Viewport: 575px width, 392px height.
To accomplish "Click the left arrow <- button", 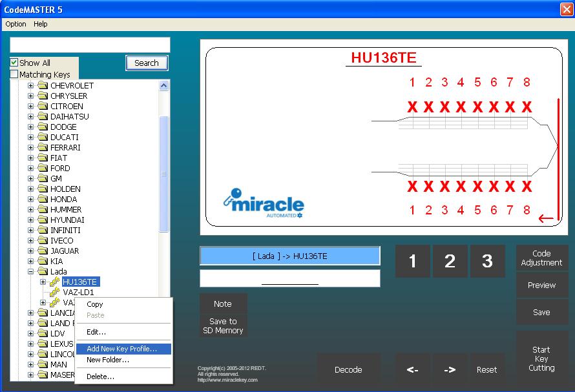I will coord(413,369).
